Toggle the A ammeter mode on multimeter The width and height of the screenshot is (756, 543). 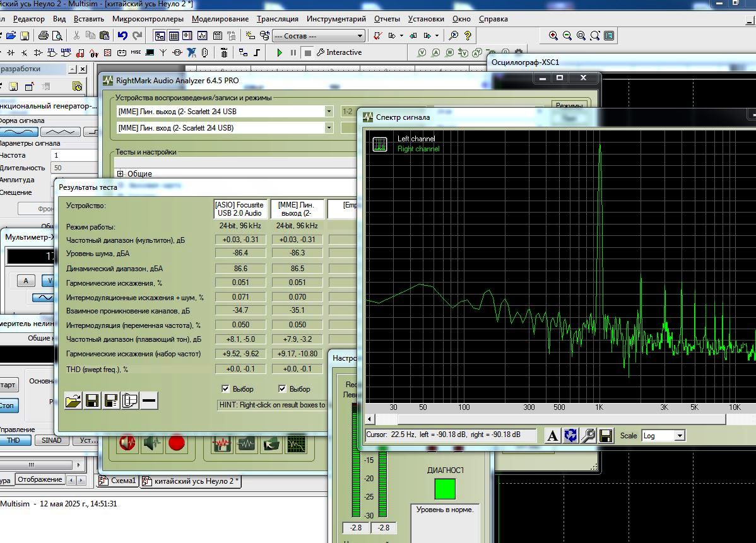(x=26, y=281)
